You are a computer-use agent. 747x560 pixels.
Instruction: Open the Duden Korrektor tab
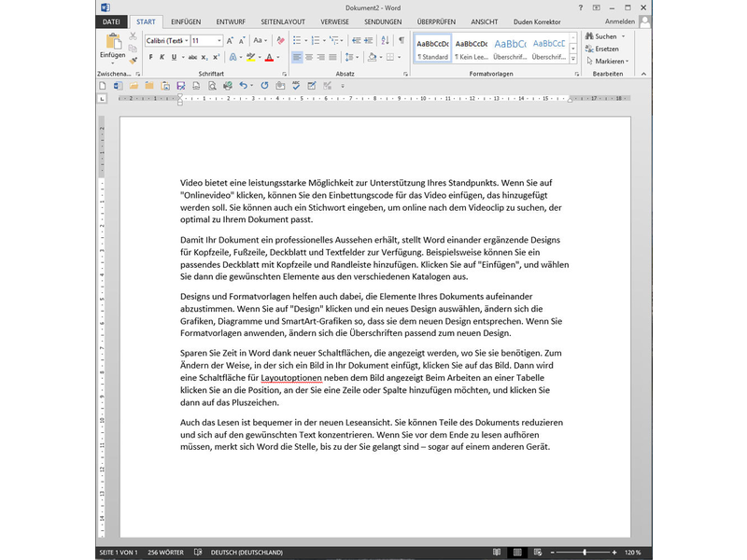537,21
